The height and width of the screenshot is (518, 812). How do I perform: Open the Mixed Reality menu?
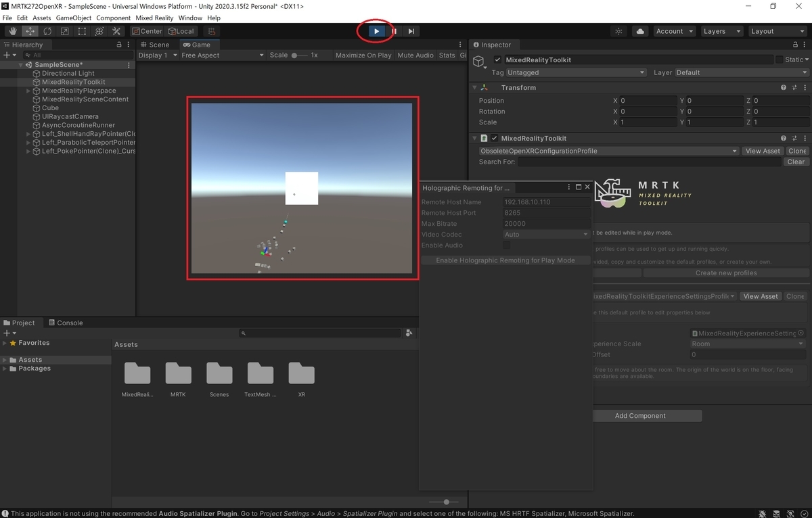pos(154,18)
